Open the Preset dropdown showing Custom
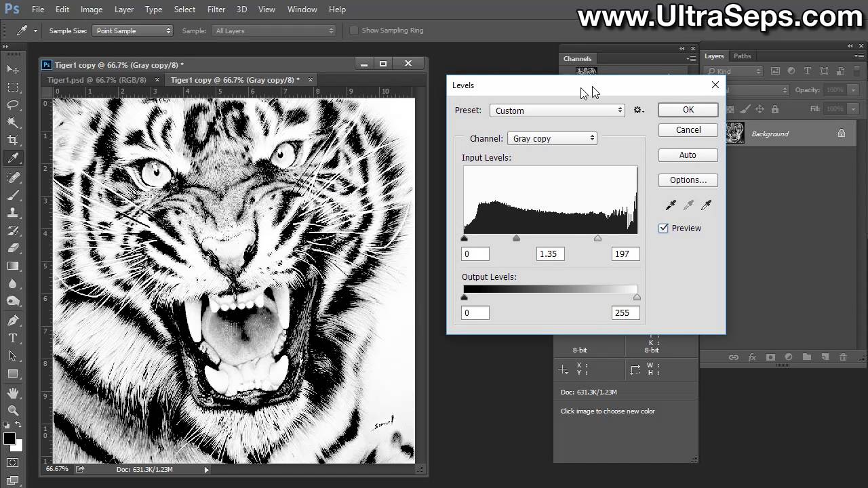Screen dimensions: 868x488 557,110
